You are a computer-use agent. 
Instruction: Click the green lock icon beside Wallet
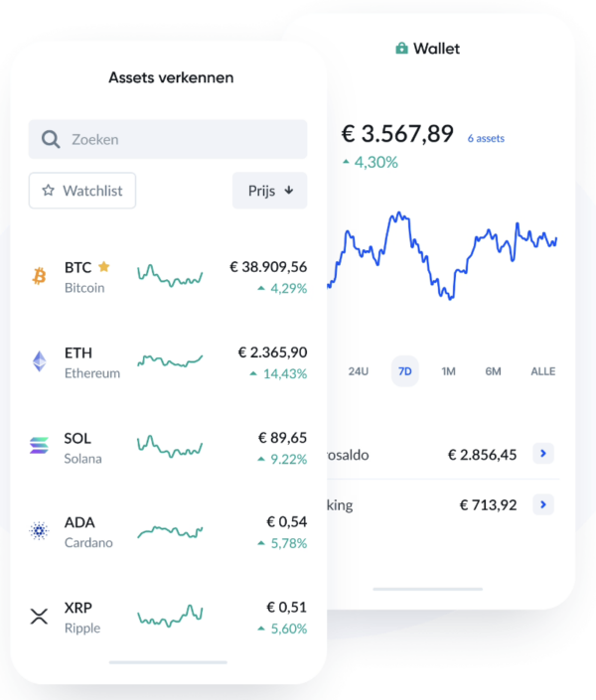coord(401,49)
